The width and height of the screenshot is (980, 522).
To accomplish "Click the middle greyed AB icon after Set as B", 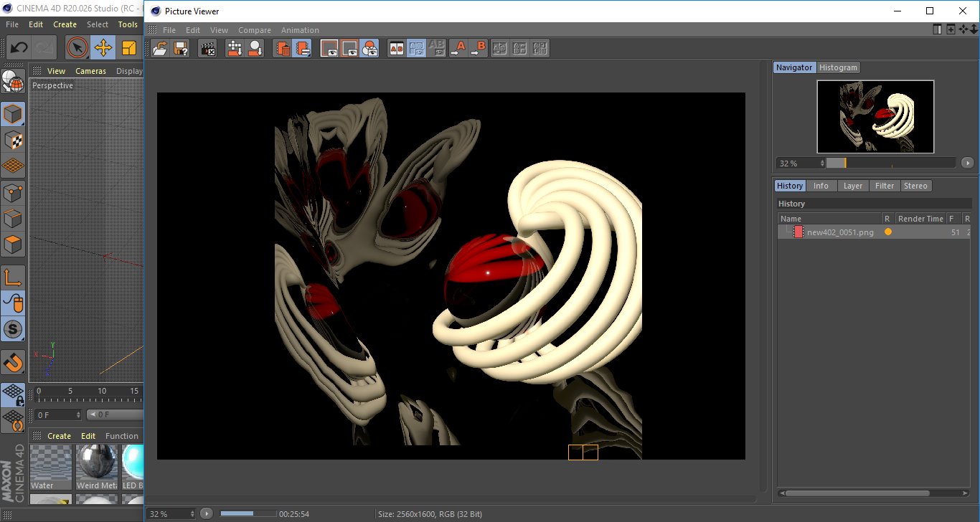I will (520, 48).
